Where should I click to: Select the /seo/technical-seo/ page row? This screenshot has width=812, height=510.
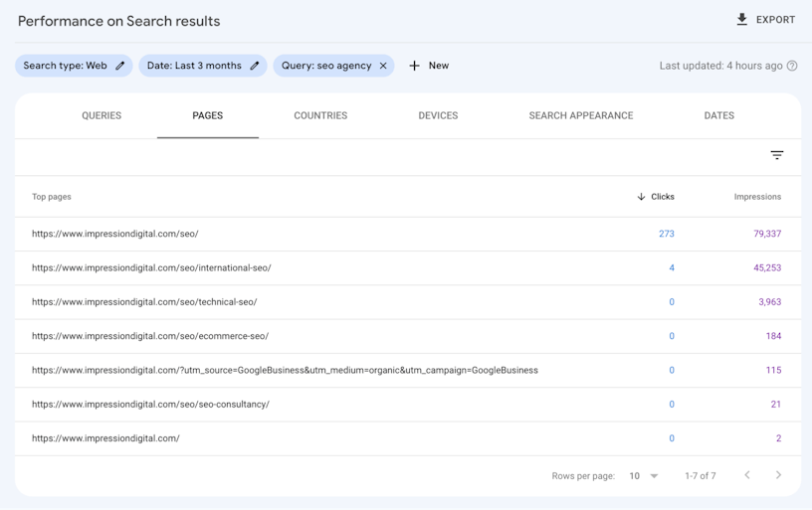coord(144,302)
